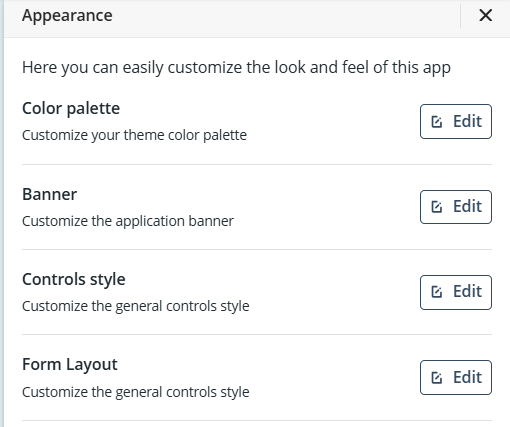Image resolution: width=510 pixels, height=427 pixels.
Task: Select the Banner heading
Action: pos(50,194)
